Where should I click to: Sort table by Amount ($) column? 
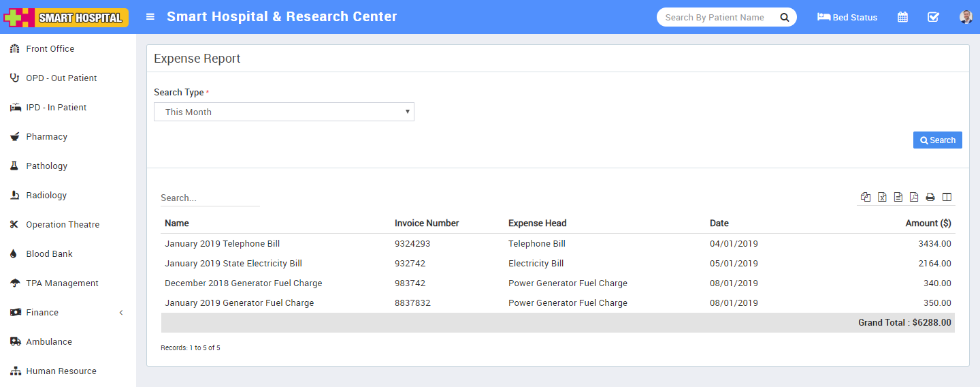click(928, 223)
